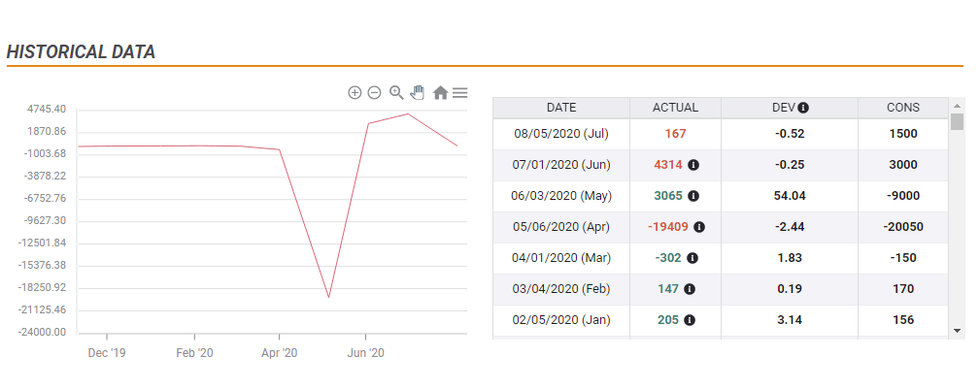Click the DATE column header

click(x=561, y=108)
